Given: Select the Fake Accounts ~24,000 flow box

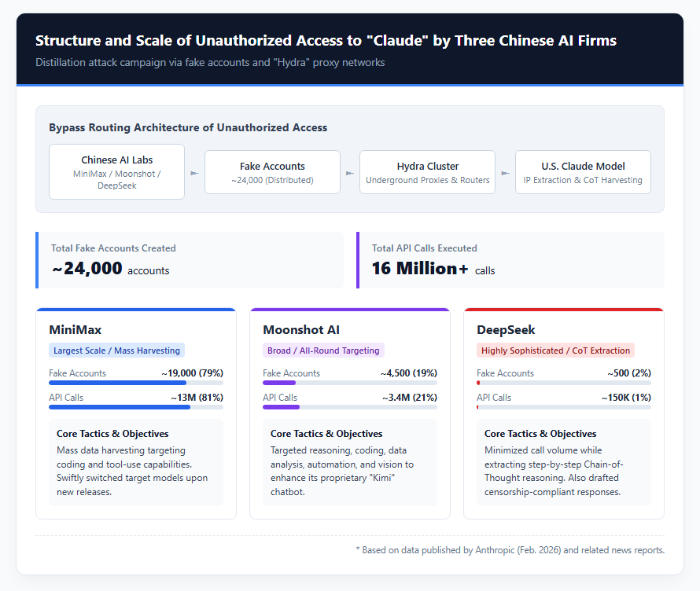Looking at the screenshot, I should (272, 172).
